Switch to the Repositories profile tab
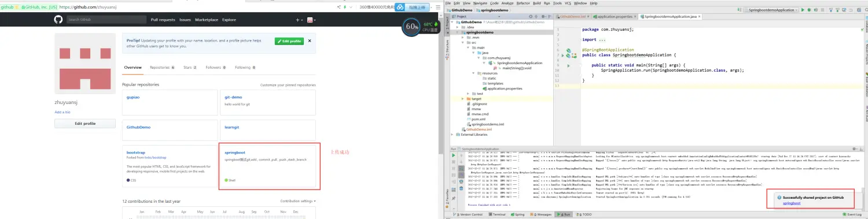The image size is (868, 219). pos(162,68)
